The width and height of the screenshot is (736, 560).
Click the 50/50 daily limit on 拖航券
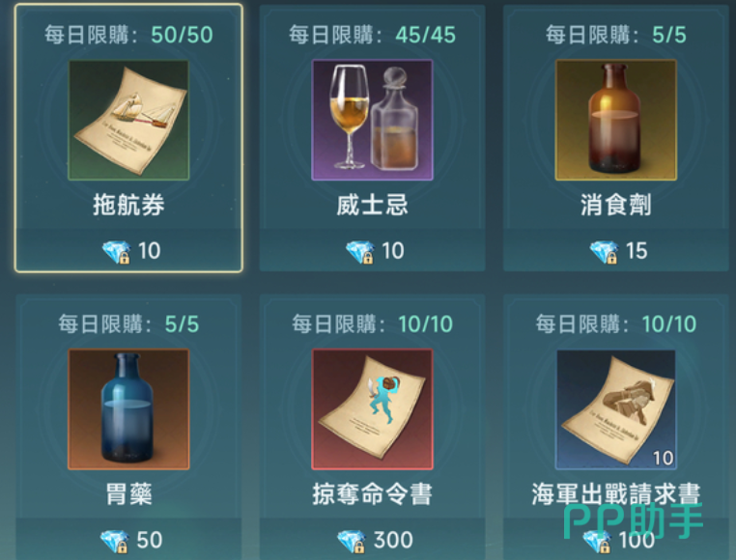[183, 35]
